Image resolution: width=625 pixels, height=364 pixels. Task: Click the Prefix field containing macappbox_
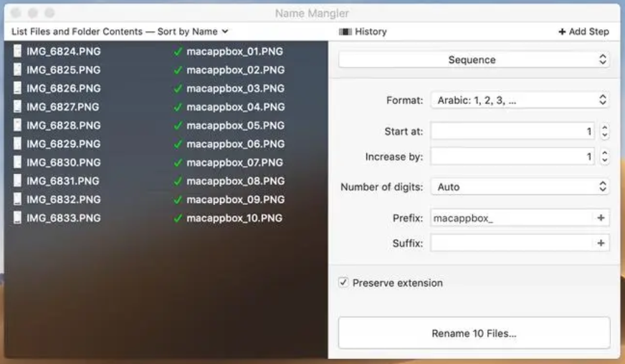tap(520, 218)
